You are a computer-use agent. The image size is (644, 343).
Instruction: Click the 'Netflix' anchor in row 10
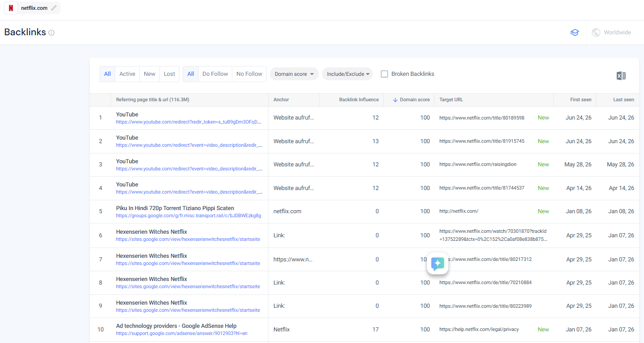281,330
